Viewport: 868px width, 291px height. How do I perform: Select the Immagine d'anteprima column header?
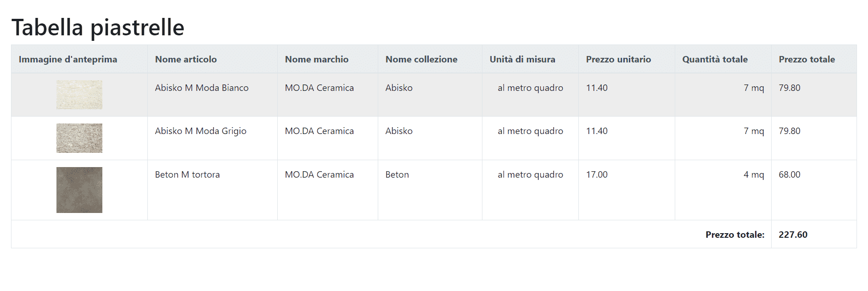(68, 59)
